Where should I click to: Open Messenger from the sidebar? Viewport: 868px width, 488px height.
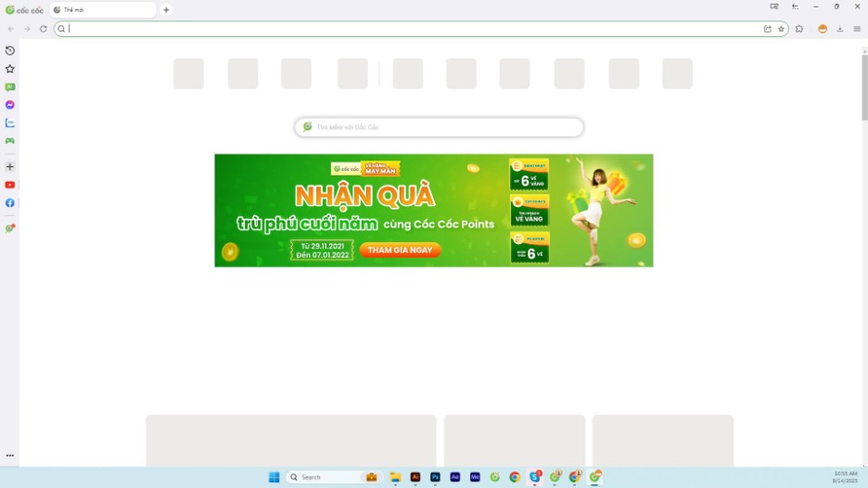coord(10,105)
